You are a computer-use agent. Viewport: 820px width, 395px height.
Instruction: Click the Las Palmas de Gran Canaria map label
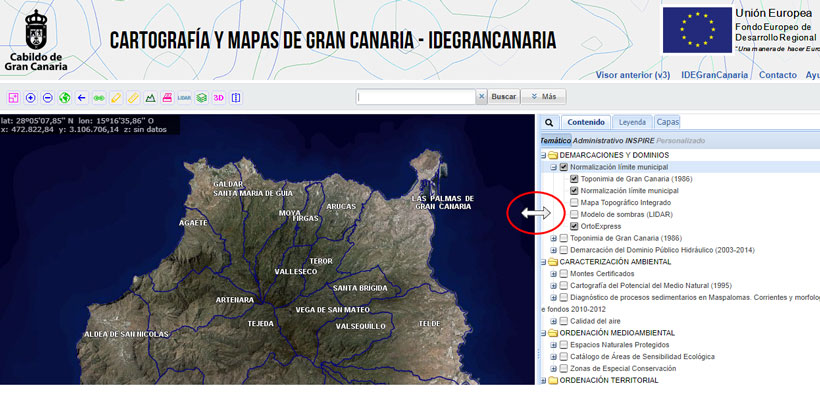[442, 202]
